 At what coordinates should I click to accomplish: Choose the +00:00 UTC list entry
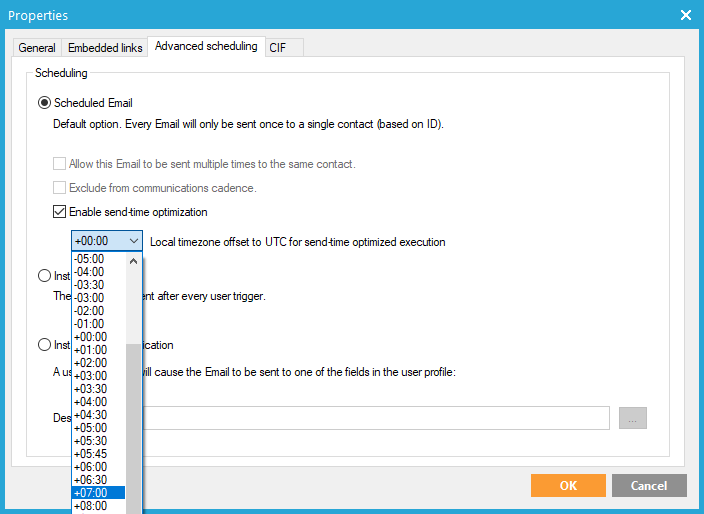click(98, 337)
